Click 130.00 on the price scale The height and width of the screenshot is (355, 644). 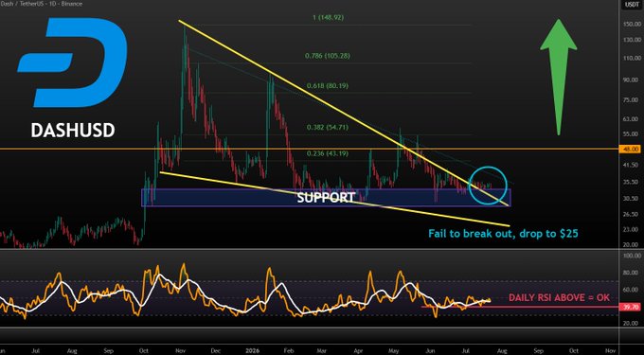pos(631,40)
